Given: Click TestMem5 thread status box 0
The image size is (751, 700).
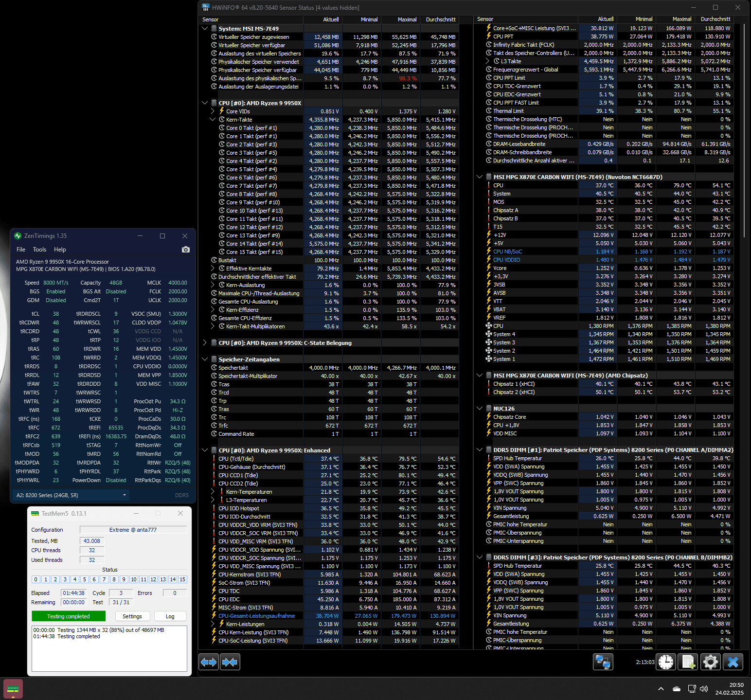Looking at the screenshot, I should click(36, 579).
